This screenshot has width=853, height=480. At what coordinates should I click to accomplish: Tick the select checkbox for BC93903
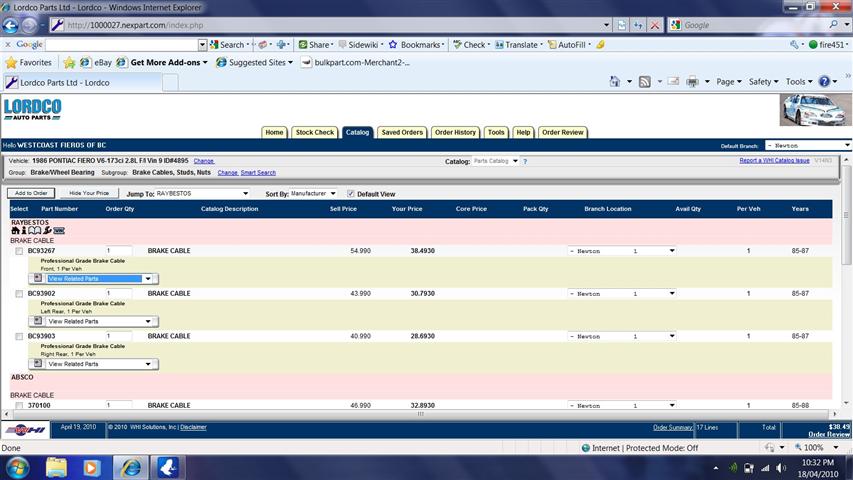[x=19, y=336]
